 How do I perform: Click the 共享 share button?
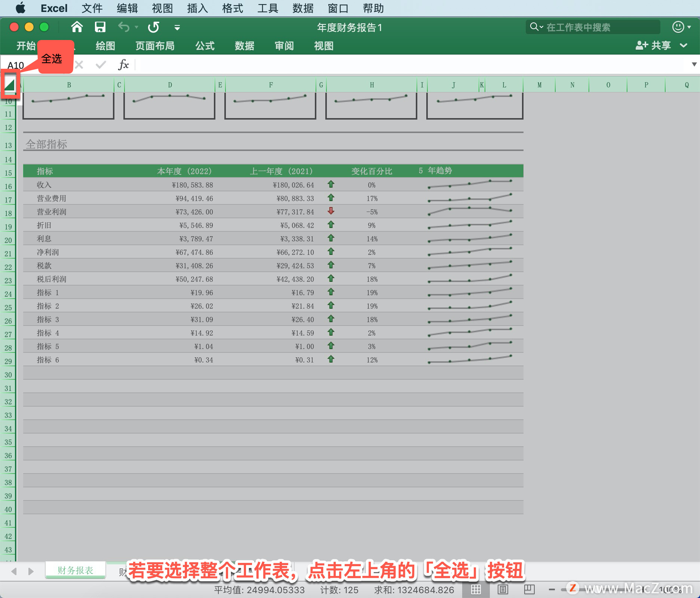click(653, 46)
